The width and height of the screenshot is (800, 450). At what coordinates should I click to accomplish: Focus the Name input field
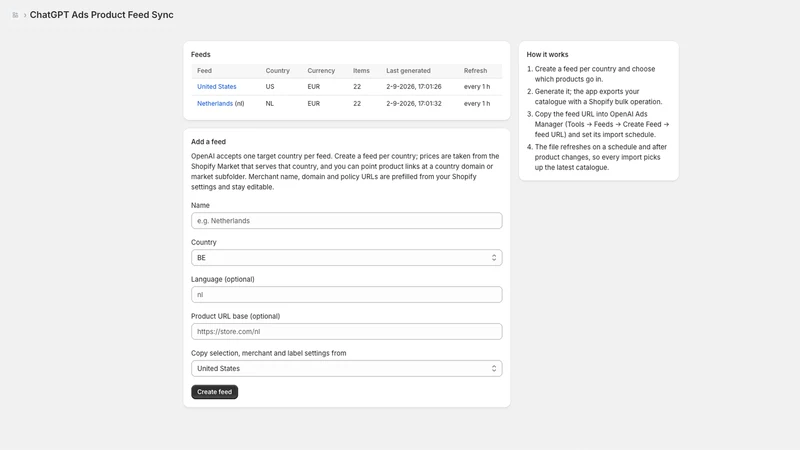(x=346, y=221)
